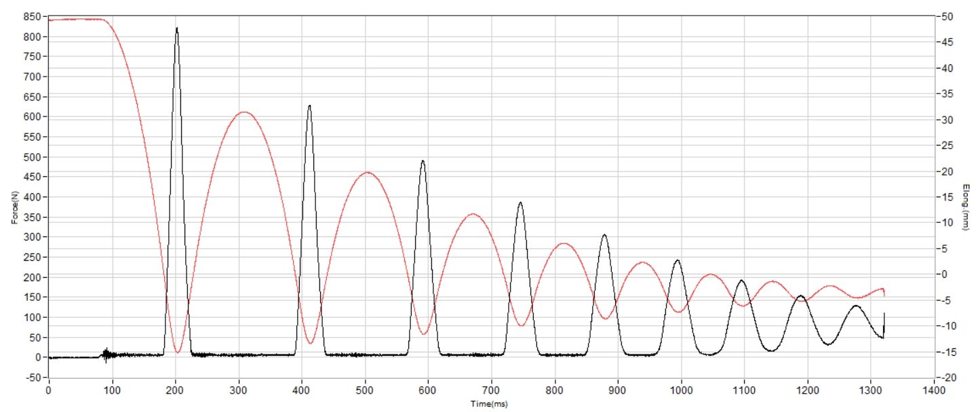Click the first red elongation trough near 200 ms
Image resolution: width=980 pixels, height=412 pixels.
[x=178, y=352]
